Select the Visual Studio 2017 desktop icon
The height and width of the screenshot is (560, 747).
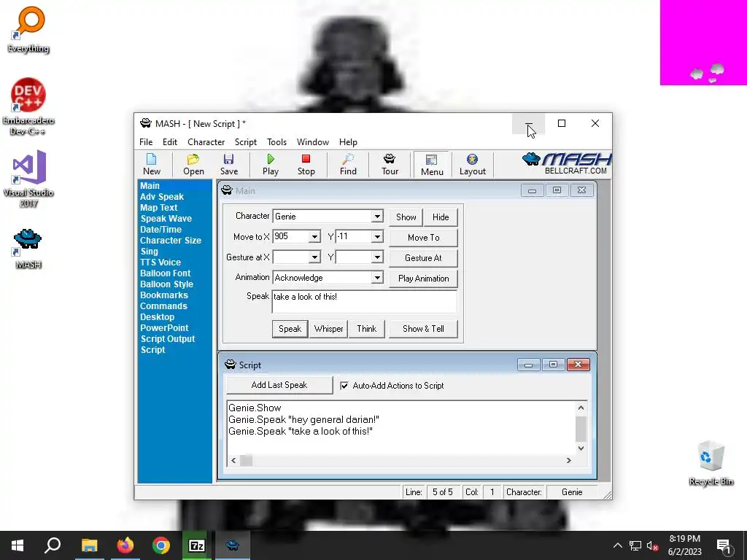pos(28,179)
